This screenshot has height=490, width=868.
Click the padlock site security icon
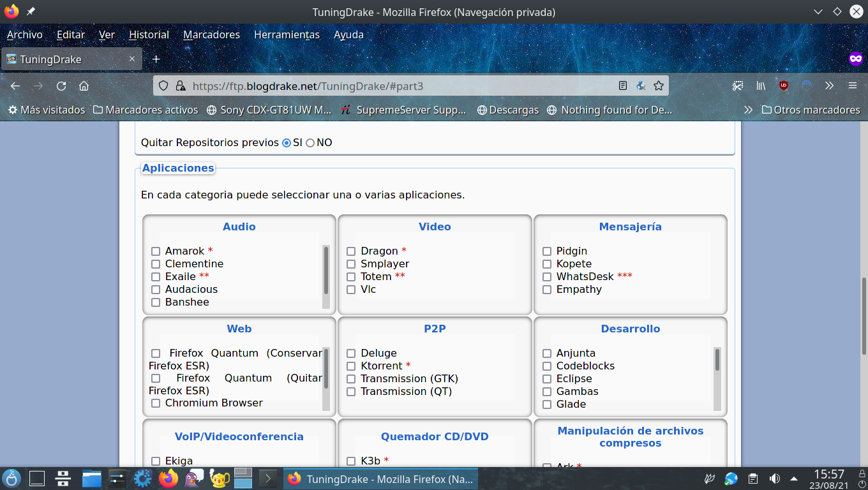[180, 85]
